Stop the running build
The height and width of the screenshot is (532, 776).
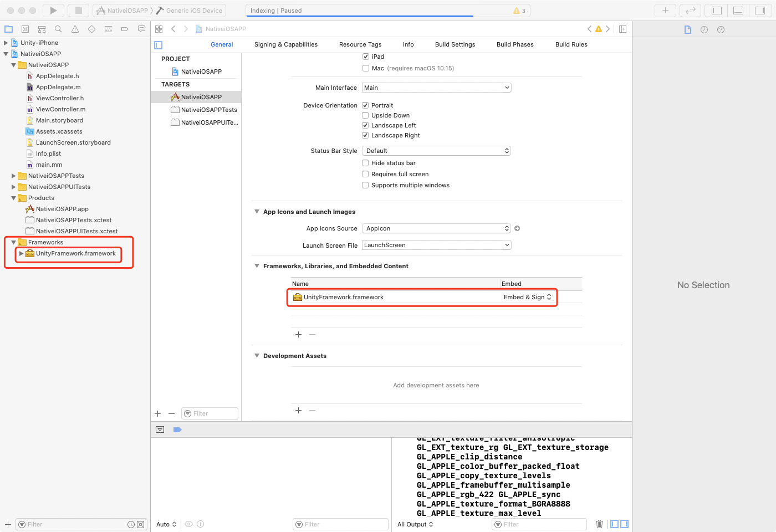coord(78,11)
